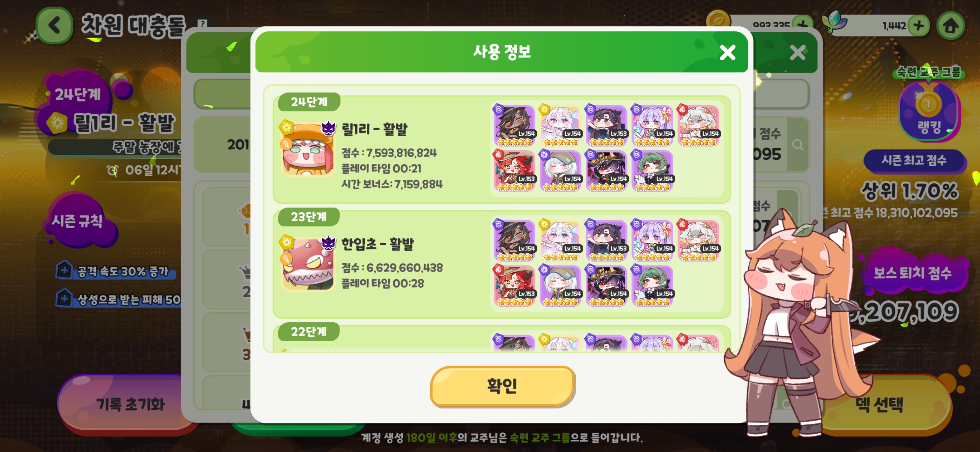Click the 기록 초기화 button
Viewport: 980px width, 452px height.
click(x=130, y=404)
